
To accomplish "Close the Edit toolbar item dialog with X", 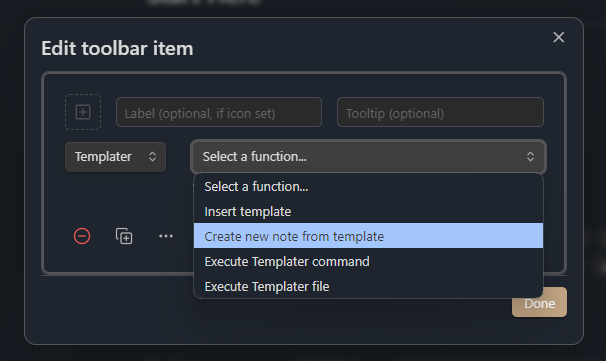I will pyautogui.click(x=558, y=37).
